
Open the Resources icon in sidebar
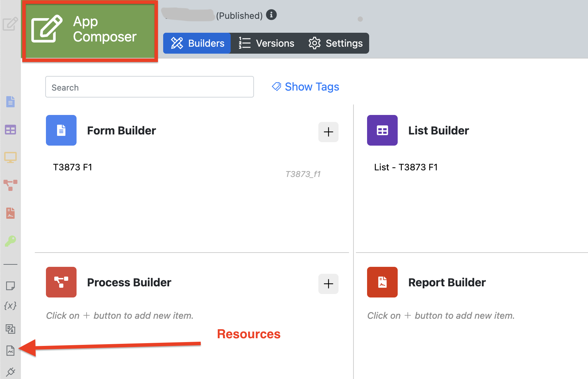coord(10,350)
